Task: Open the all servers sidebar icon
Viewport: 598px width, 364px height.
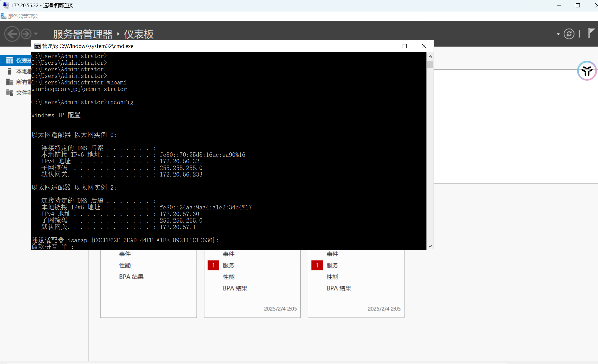Action: 9,82
